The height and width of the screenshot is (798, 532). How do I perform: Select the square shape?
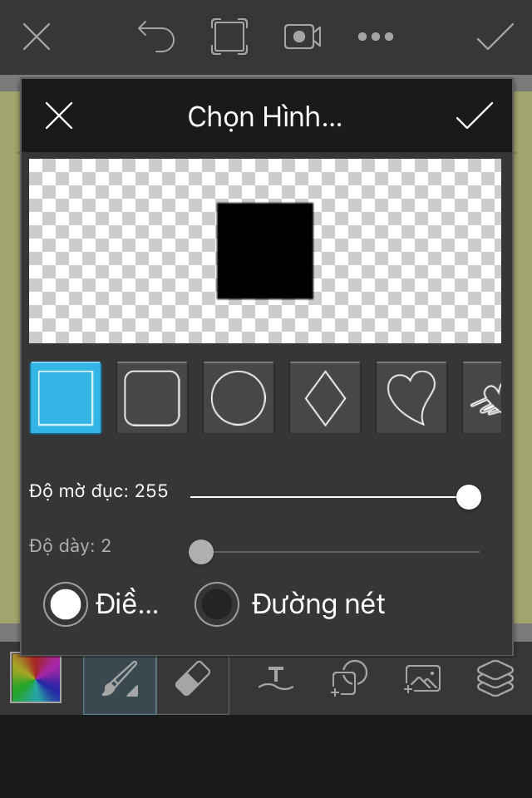point(66,398)
